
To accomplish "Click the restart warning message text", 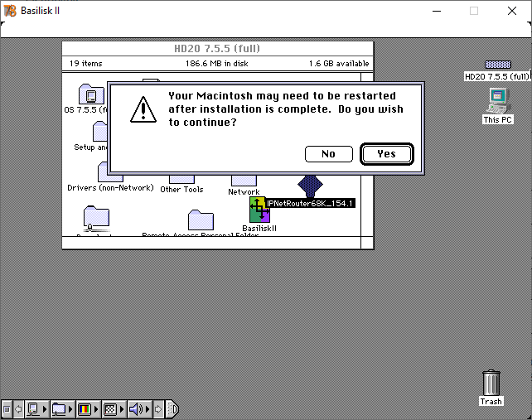I will click(286, 109).
